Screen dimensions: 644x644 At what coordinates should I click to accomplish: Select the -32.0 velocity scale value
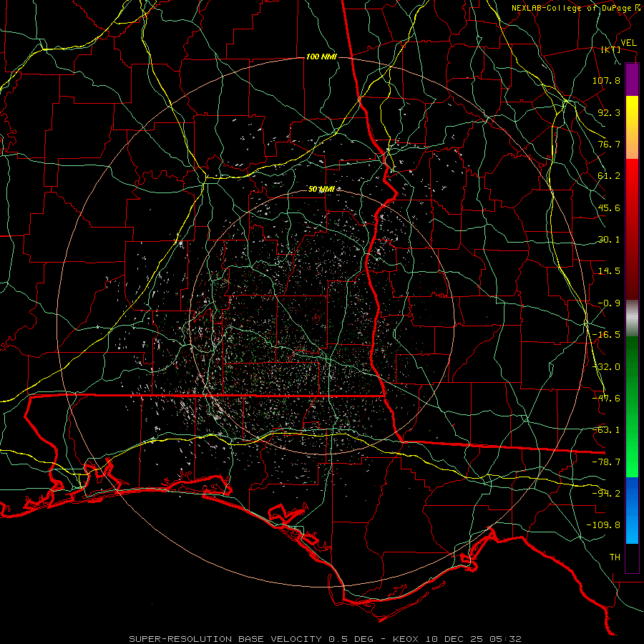click(606, 367)
